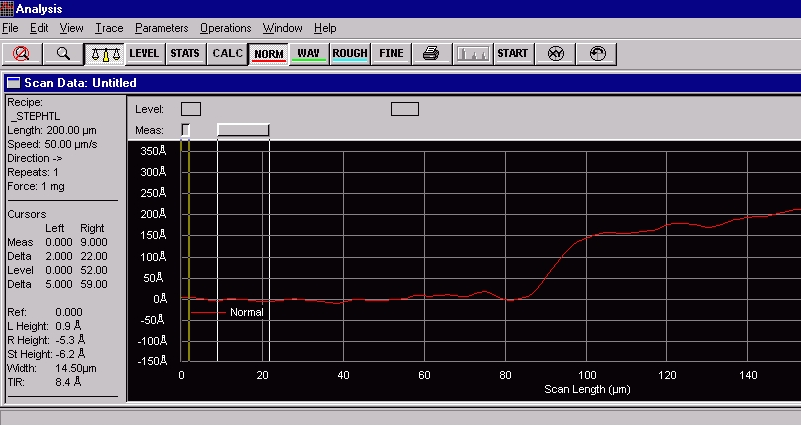
Task: Click the STATS toolbar button
Action: (x=184, y=53)
